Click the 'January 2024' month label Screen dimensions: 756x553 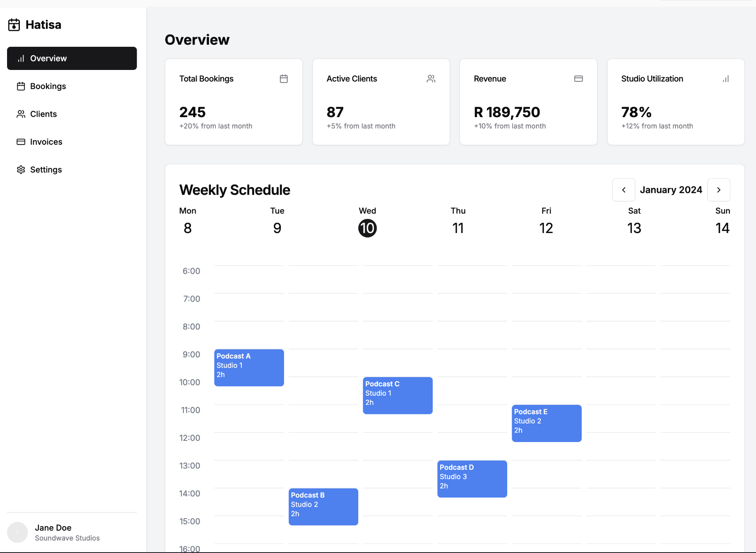click(x=671, y=190)
